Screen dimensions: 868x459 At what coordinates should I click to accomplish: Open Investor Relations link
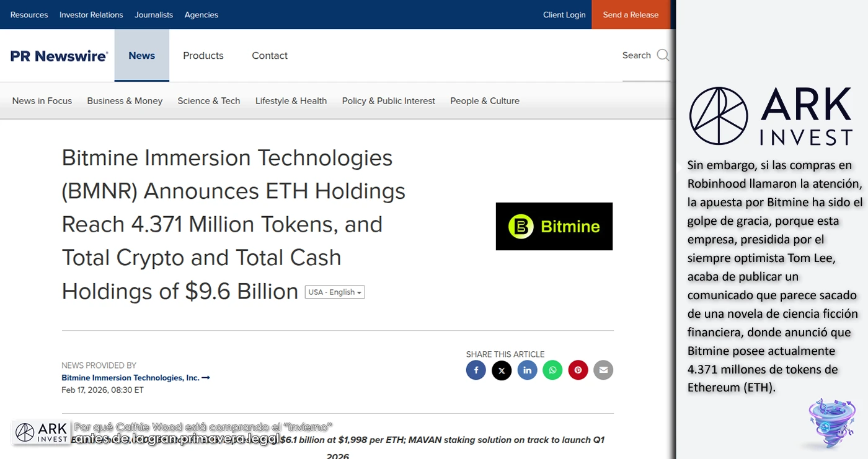(91, 15)
